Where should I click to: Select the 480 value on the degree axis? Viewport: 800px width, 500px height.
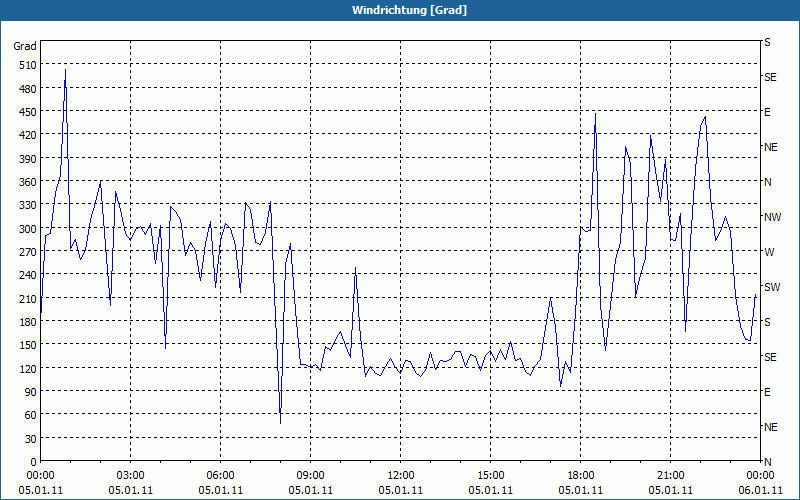[x=28, y=89]
